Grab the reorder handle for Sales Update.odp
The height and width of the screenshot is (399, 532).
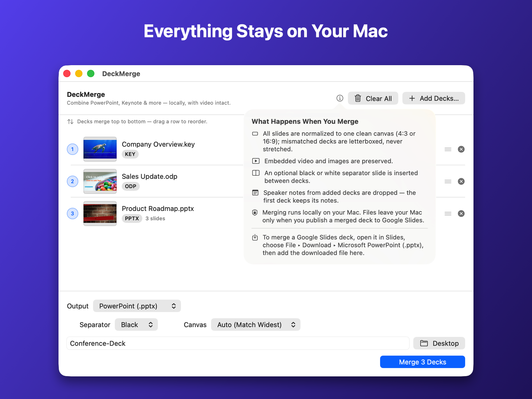point(448,182)
